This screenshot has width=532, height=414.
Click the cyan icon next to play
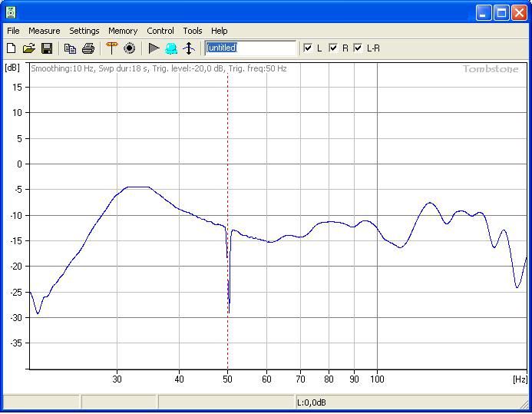pyautogui.click(x=171, y=48)
